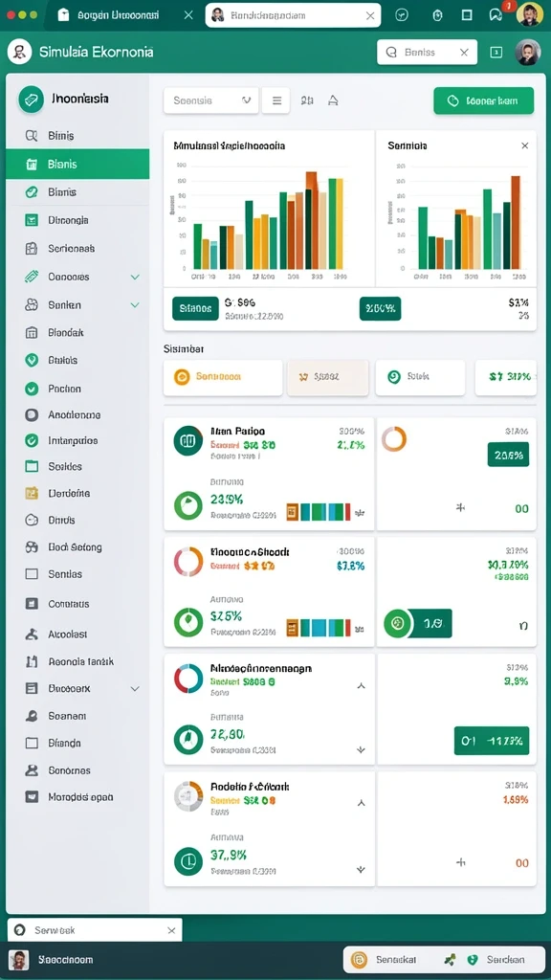Click the Stistos green button below chart
551x980 pixels.
(x=195, y=308)
